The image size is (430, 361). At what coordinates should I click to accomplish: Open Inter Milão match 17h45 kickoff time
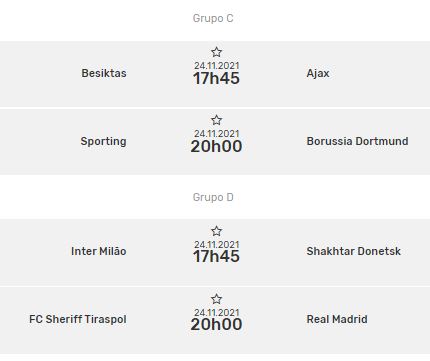click(x=216, y=256)
